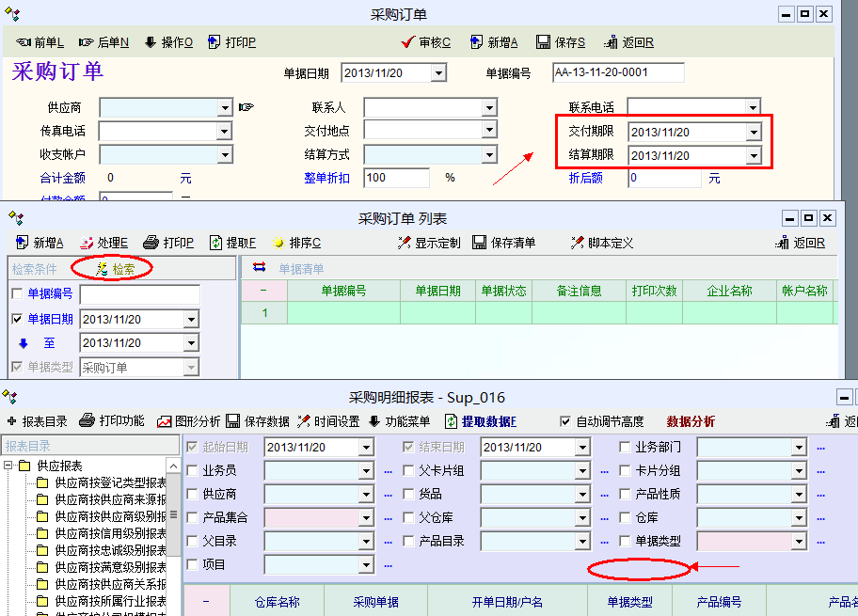
Task: Click the 排序 sort icon in list toolbar
Action: click(x=278, y=243)
